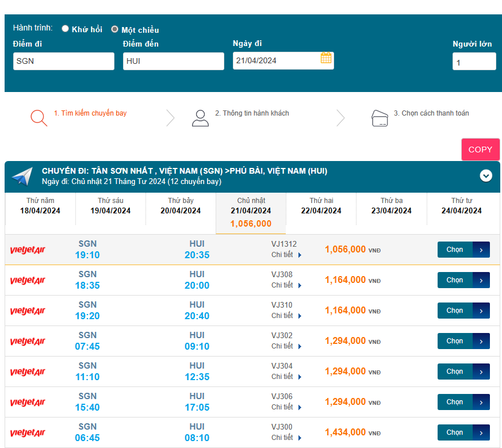
Task: Click the VietJet Air logo for flight VJ1312
Action: (28, 250)
